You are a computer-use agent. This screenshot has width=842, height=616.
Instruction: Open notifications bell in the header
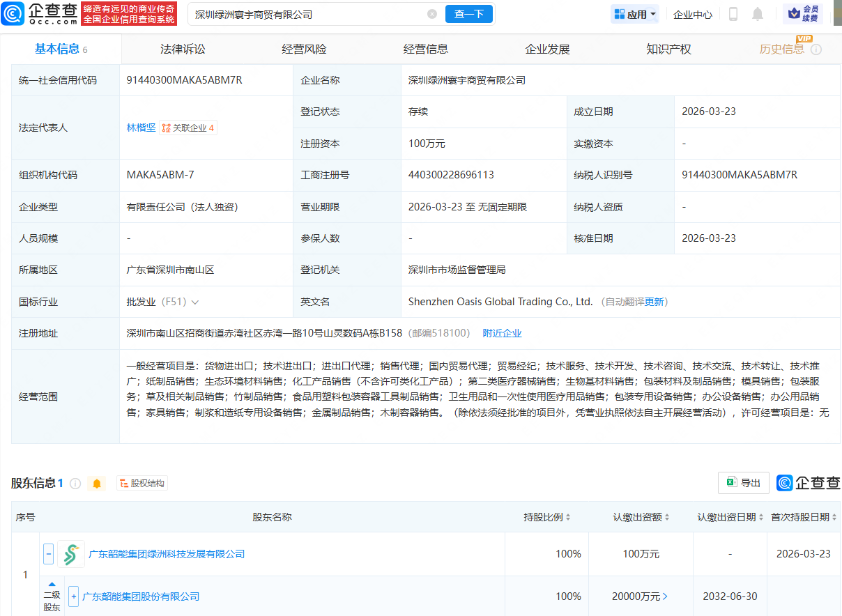click(758, 14)
